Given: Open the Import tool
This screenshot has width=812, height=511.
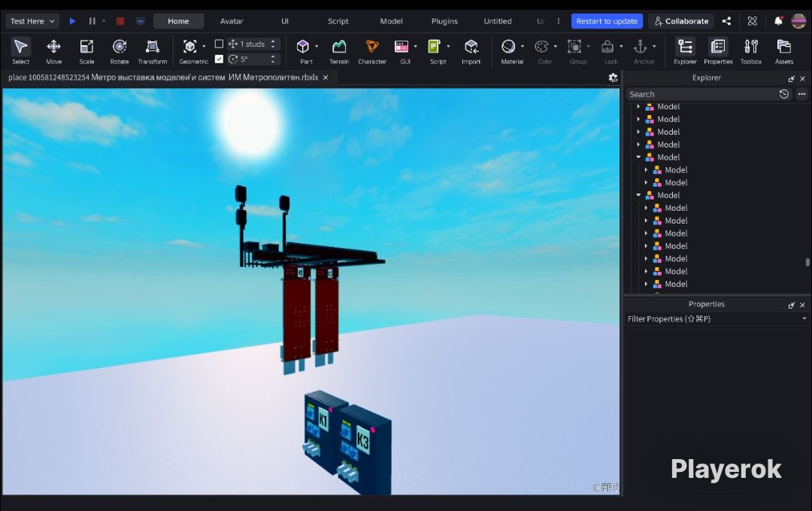Looking at the screenshot, I should pyautogui.click(x=471, y=50).
